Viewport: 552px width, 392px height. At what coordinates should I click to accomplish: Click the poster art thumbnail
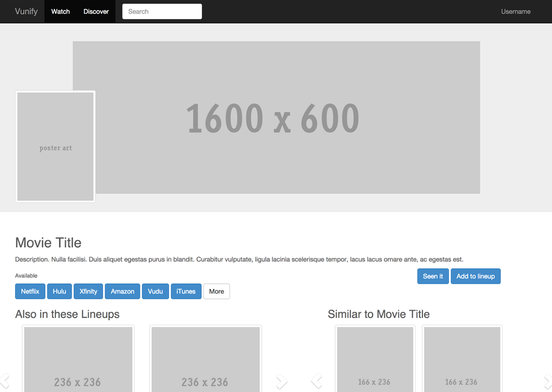pyautogui.click(x=56, y=146)
